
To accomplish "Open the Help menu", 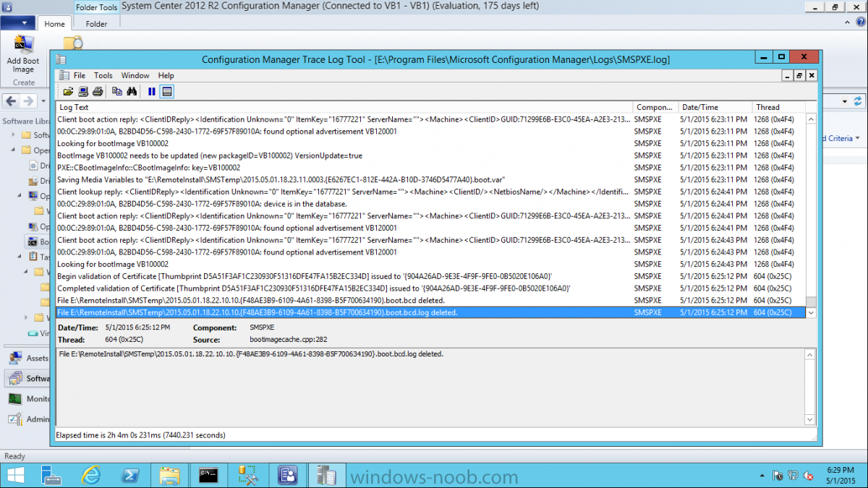I will pyautogui.click(x=166, y=75).
